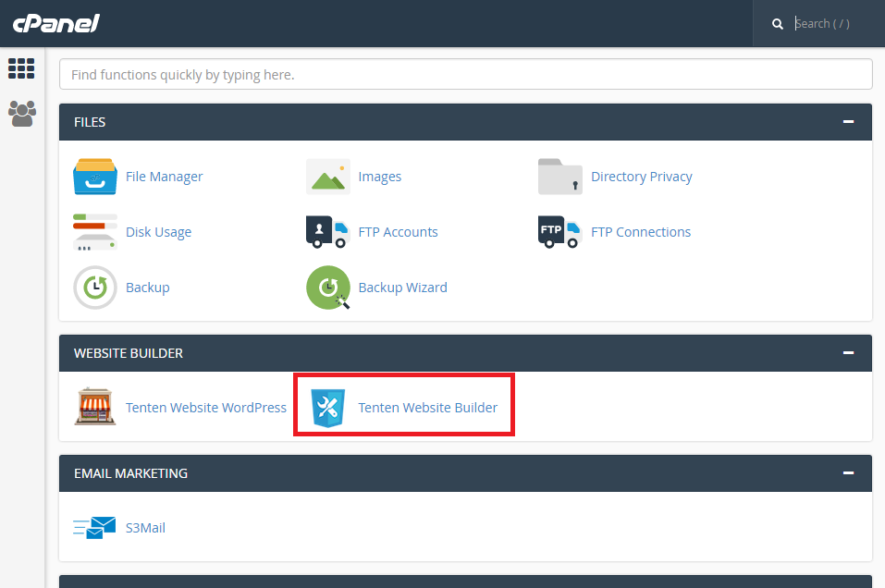Collapse the Website Builder section
885x588 pixels.
tap(848, 352)
